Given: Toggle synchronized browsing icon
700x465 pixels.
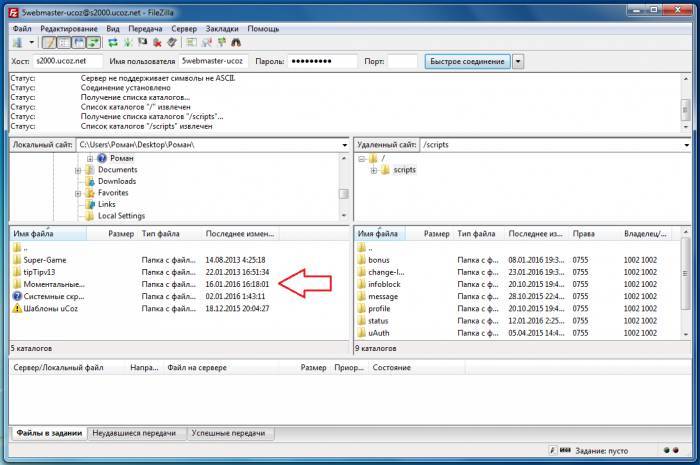Looking at the screenshot, I should tap(221, 43).
